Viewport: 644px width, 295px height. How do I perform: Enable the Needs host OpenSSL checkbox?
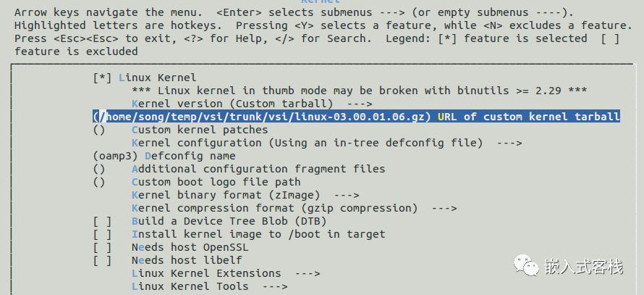[x=102, y=248]
